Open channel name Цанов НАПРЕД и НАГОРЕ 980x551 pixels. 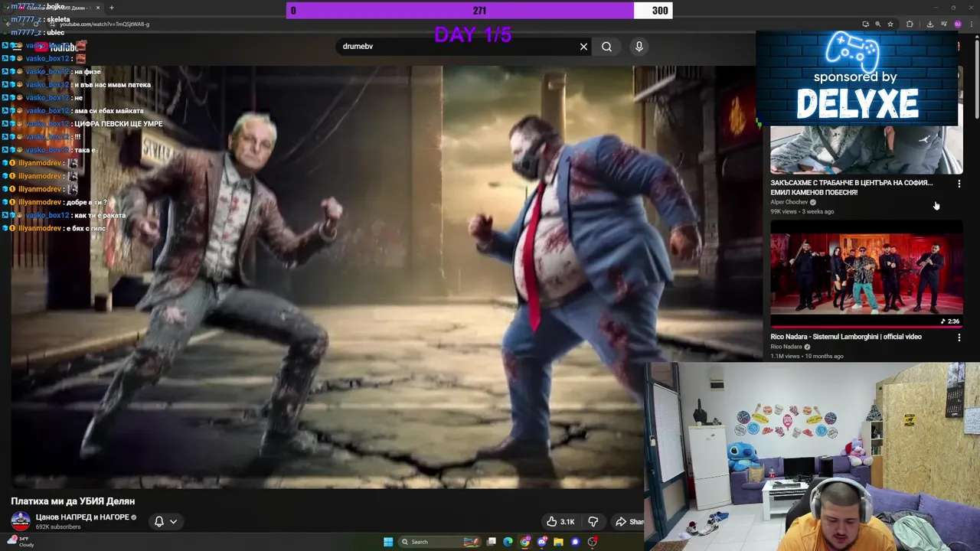83,517
